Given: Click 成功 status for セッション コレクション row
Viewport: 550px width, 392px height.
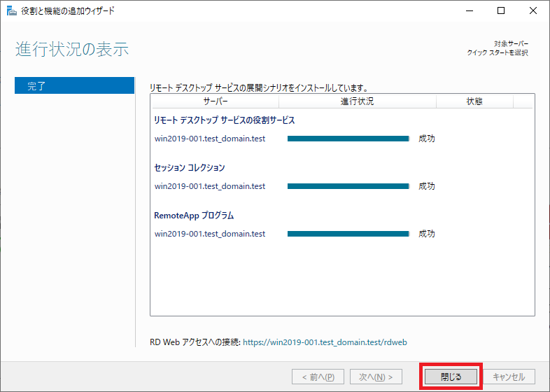Looking at the screenshot, I should point(427,186).
